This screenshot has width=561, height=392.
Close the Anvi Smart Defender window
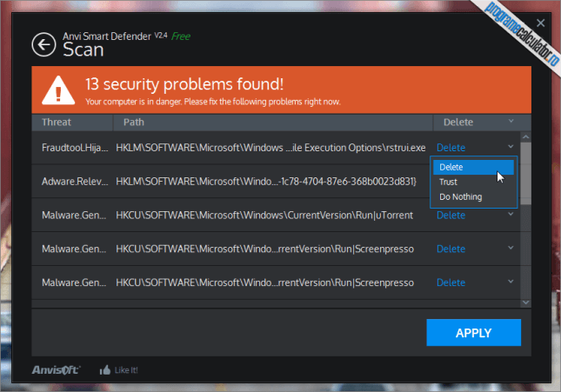pyautogui.click(x=540, y=23)
